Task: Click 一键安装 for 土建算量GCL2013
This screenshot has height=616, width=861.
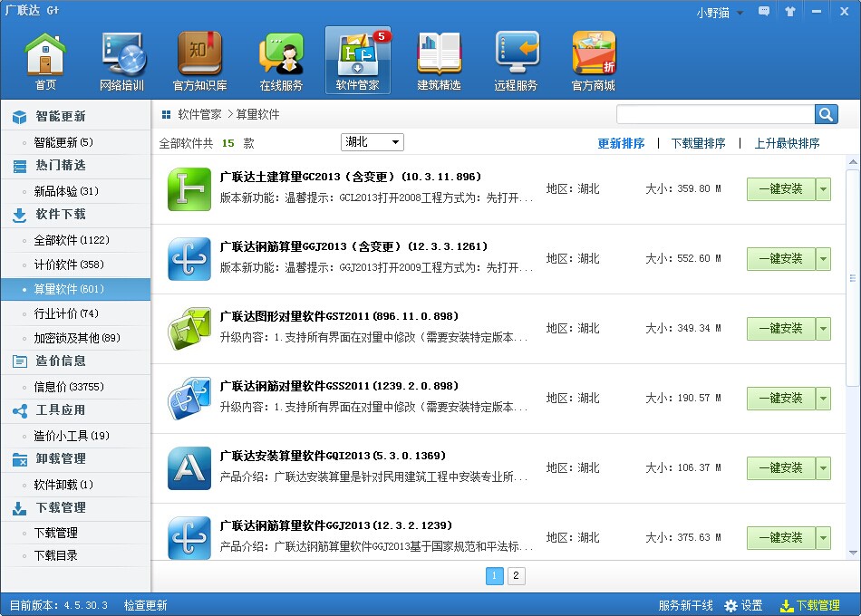Action: point(781,189)
